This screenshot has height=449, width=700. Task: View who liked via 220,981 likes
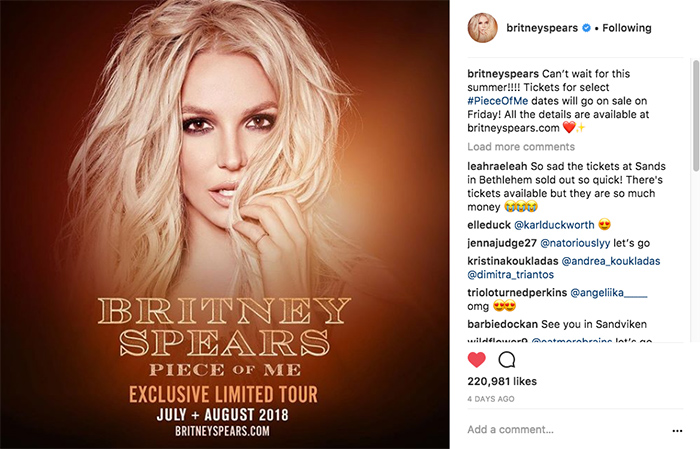(x=502, y=381)
